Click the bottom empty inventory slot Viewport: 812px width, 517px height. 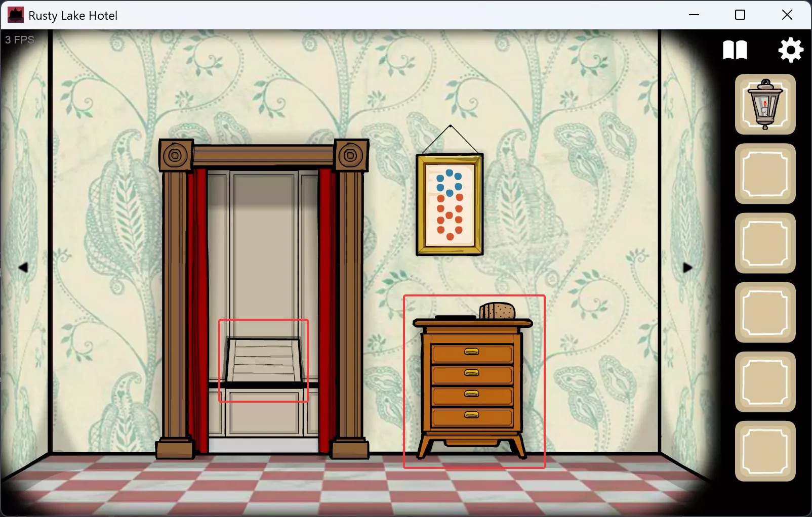tap(765, 451)
